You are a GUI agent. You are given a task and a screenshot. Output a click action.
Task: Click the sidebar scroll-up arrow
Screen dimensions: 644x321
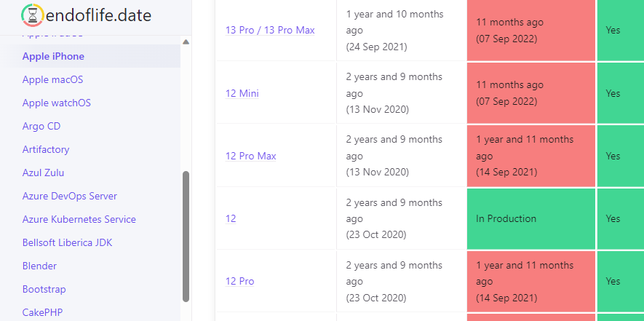coord(186,41)
